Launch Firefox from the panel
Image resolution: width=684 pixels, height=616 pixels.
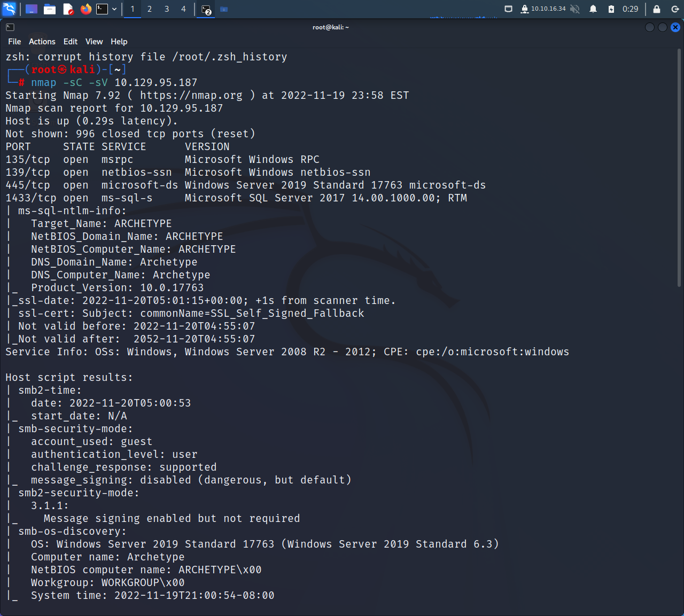click(x=85, y=9)
